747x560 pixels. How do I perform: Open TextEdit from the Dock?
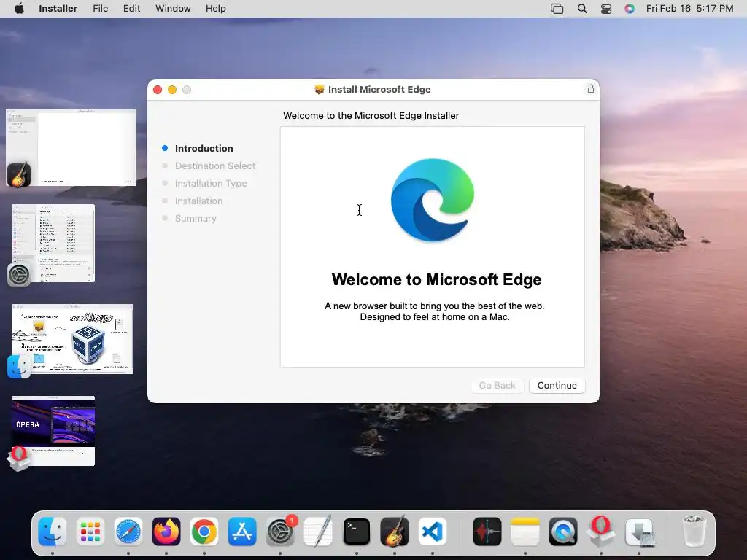click(x=318, y=532)
